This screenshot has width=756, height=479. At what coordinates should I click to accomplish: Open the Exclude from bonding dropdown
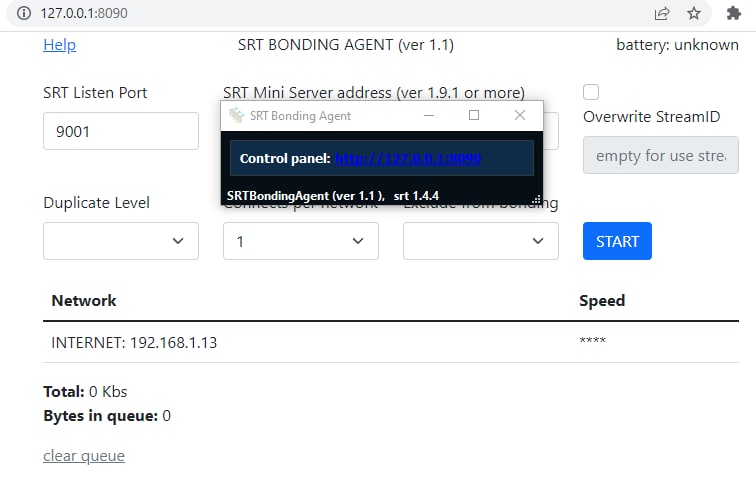(480, 241)
